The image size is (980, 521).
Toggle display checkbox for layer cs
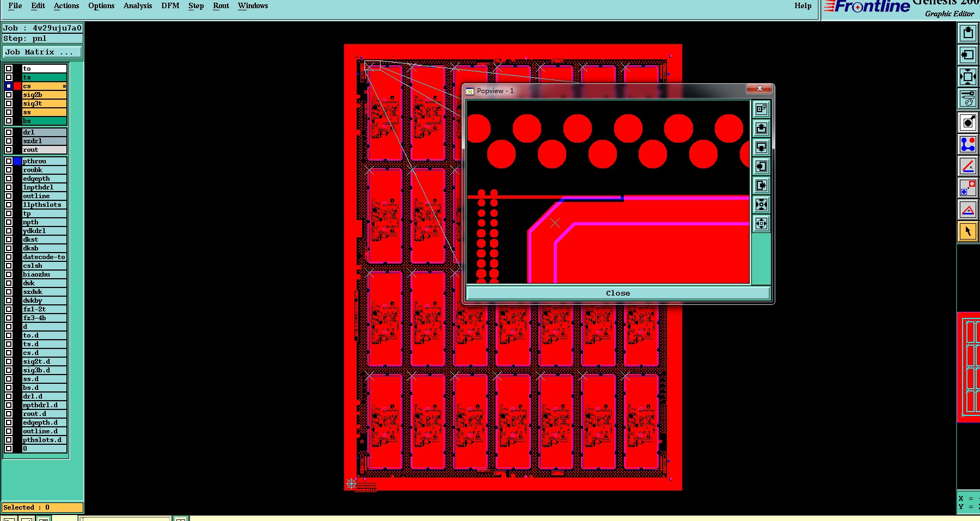pyautogui.click(x=9, y=86)
